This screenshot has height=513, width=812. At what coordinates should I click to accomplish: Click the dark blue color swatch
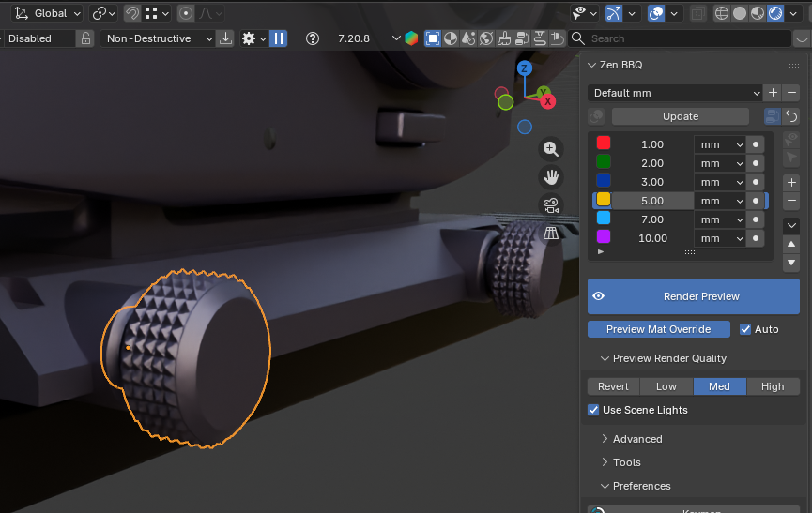[x=604, y=180]
